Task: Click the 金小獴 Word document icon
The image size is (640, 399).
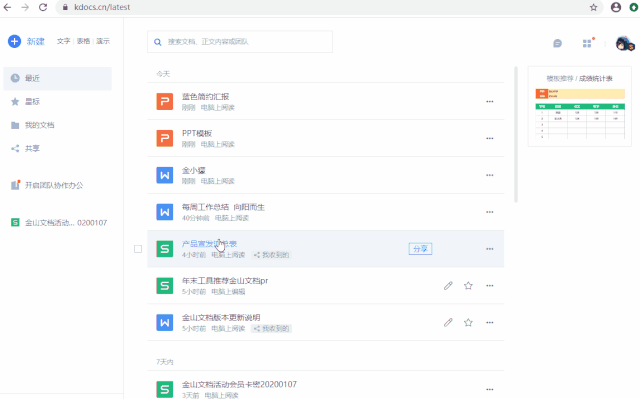Action: click(165, 175)
